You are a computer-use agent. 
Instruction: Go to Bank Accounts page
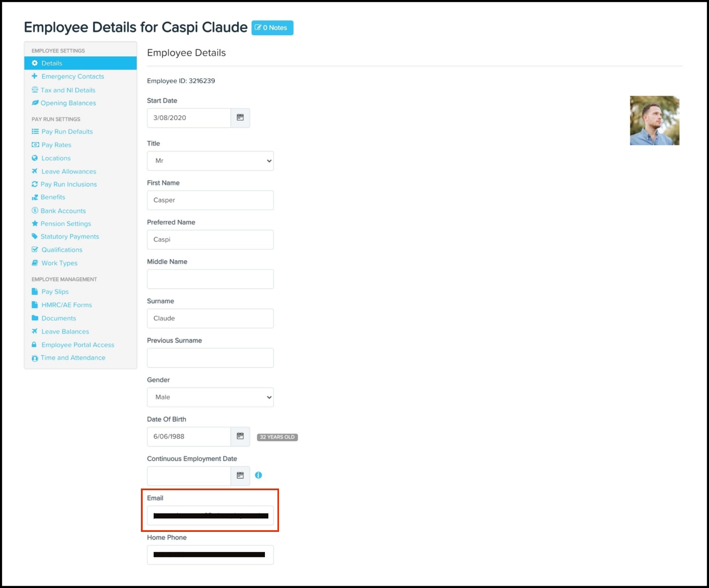point(63,211)
